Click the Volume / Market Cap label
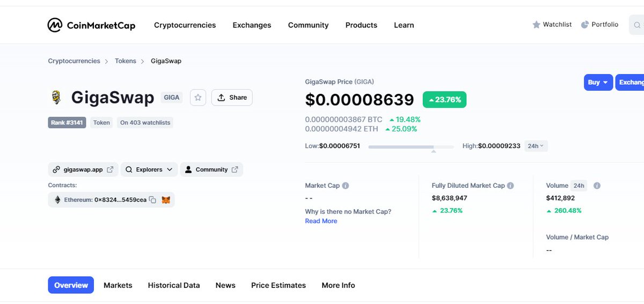Image resolution: width=644 pixels, height=304 pixels. (x=577, y=237)
